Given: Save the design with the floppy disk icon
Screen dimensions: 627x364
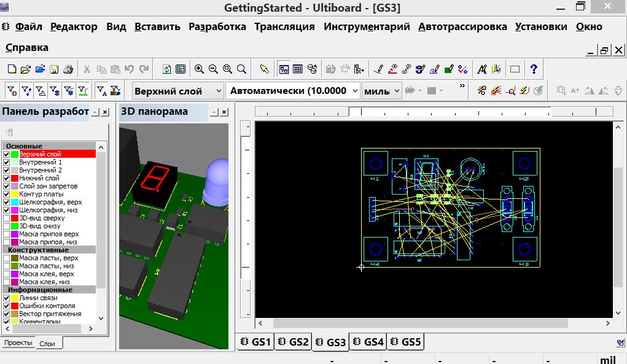Looking at the screenshot, I should (54, 69).
